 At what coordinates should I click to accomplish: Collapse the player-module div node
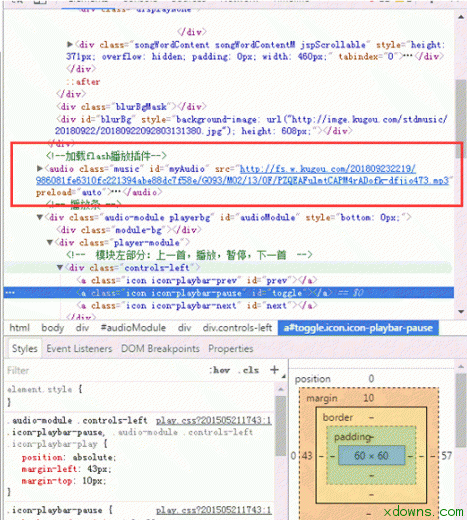(x=50, y=242)
